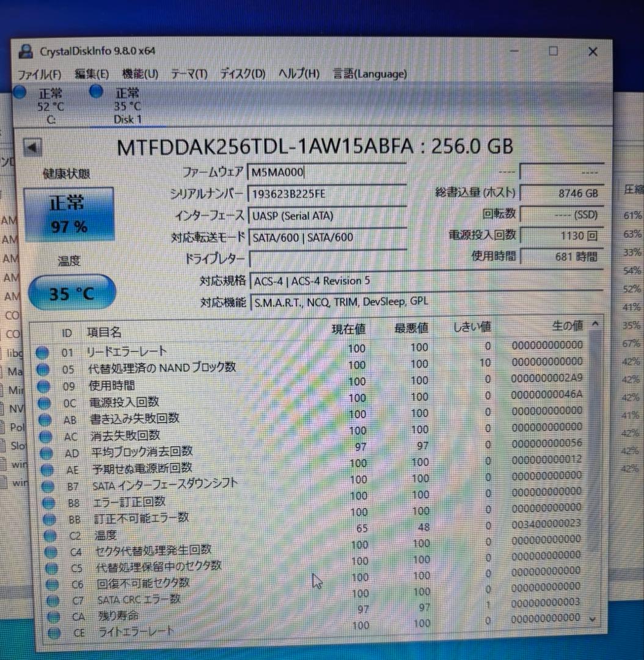
Task: Open the ヘルプ(H) menu
Action: 299,74
